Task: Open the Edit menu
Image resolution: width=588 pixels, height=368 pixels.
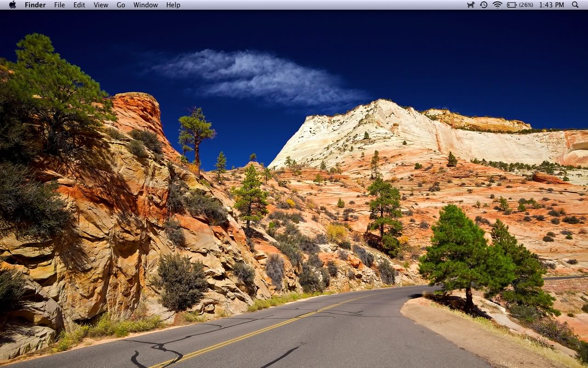Action: (79, 5)
